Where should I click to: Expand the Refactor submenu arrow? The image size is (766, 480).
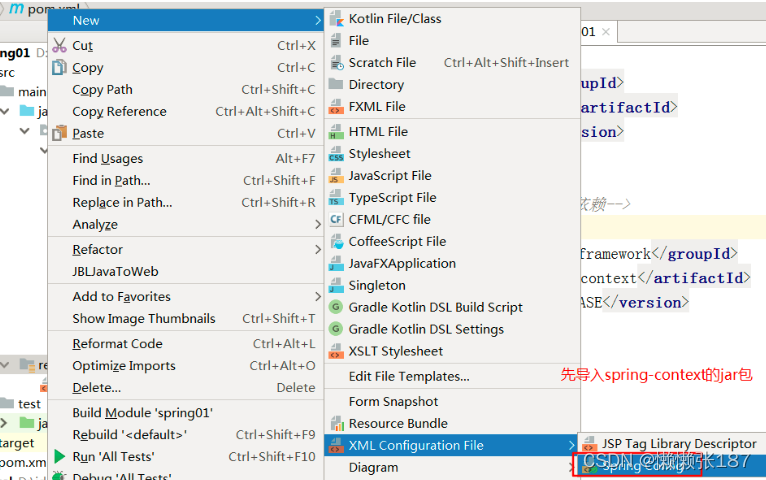coord(318,250)
